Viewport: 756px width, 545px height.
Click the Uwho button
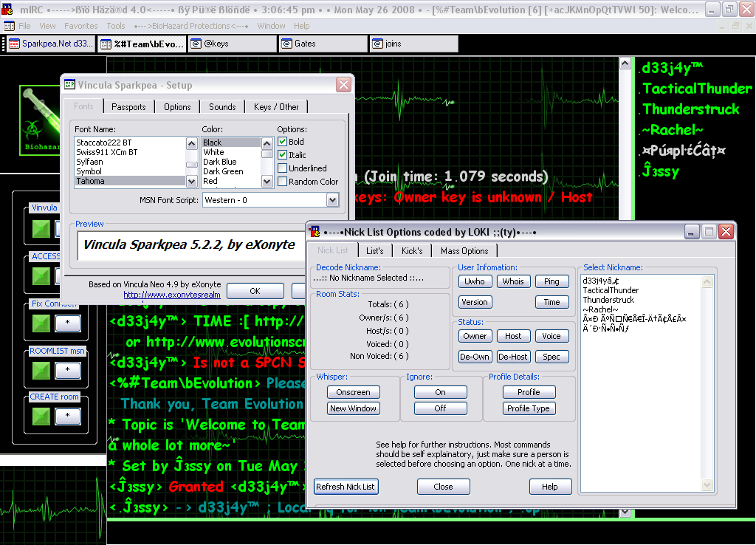pos(475,281)
